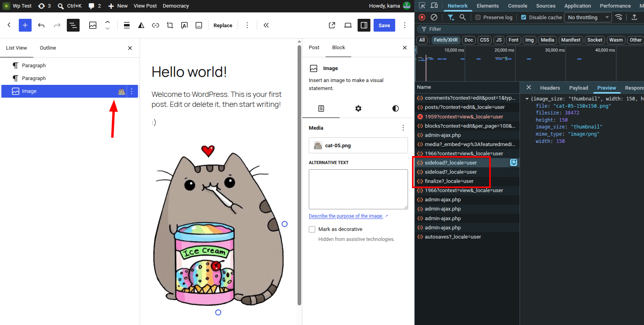This screenshot has width=644, height=325.
Task: Focus the Alternative Text field
Action: click(358, 189)
